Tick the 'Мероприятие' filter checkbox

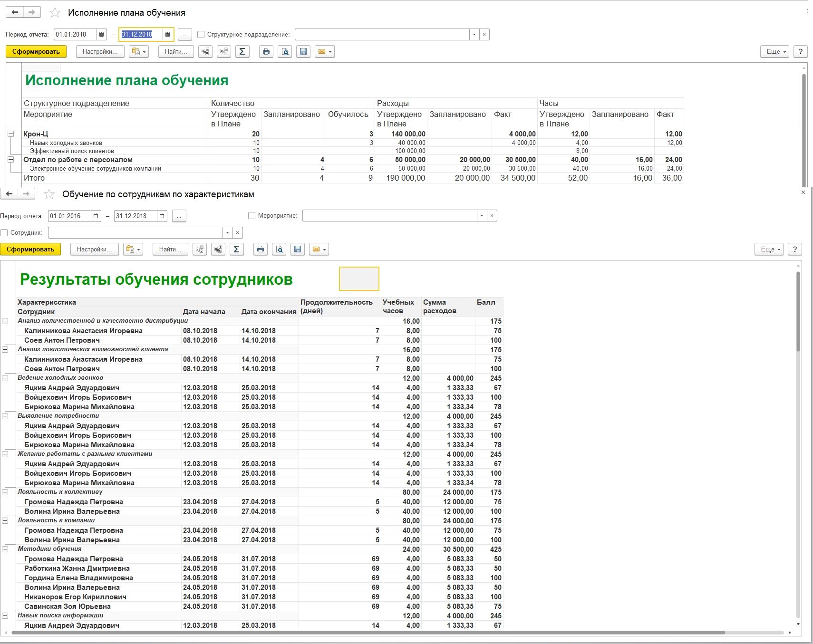coord(252,216)
